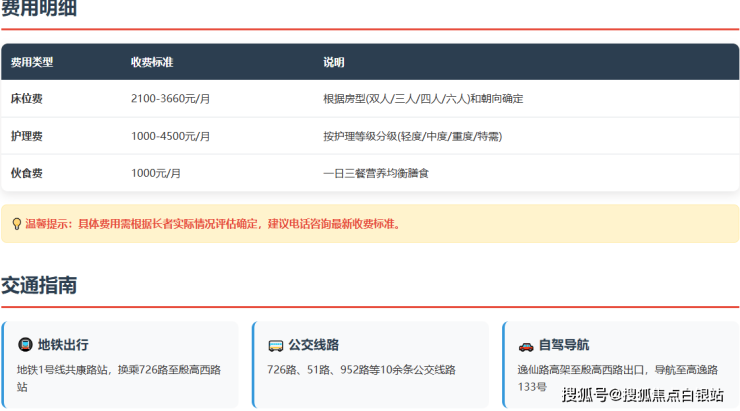The width and height of the screenshot is (740, 411).
Task: Click the 伙食费 row label
Action: click(x=26, y=173)
